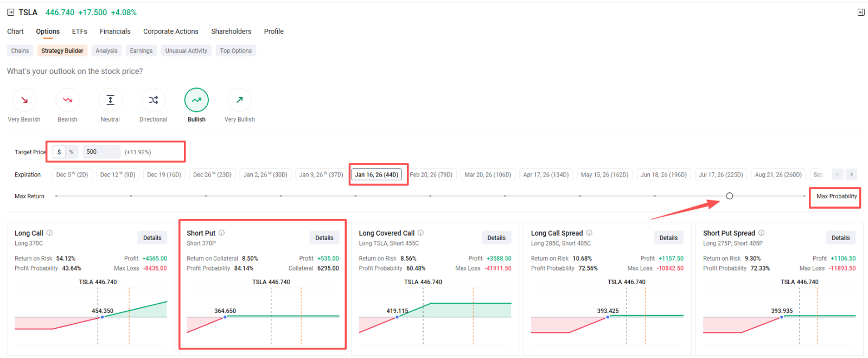Open info icon next to Long Call Spread
Screen dimensions: 868x358
[589, 233]
